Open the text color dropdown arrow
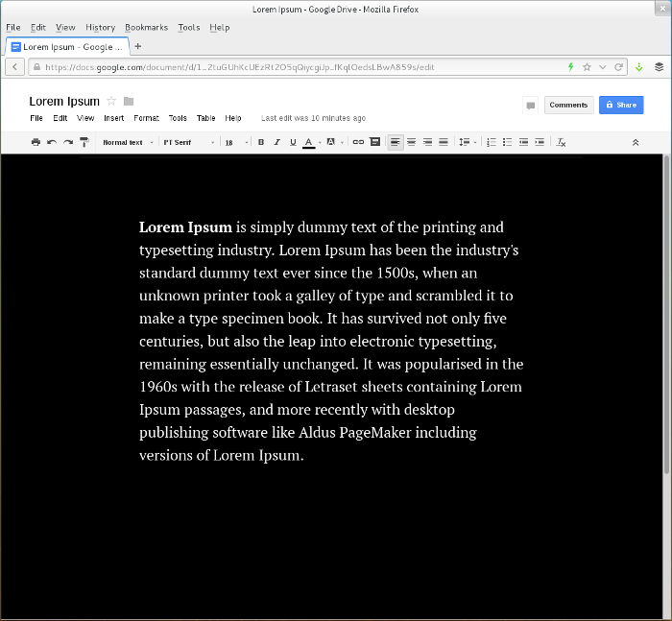This screenshot has width=672, height=621. coord(320,143)
